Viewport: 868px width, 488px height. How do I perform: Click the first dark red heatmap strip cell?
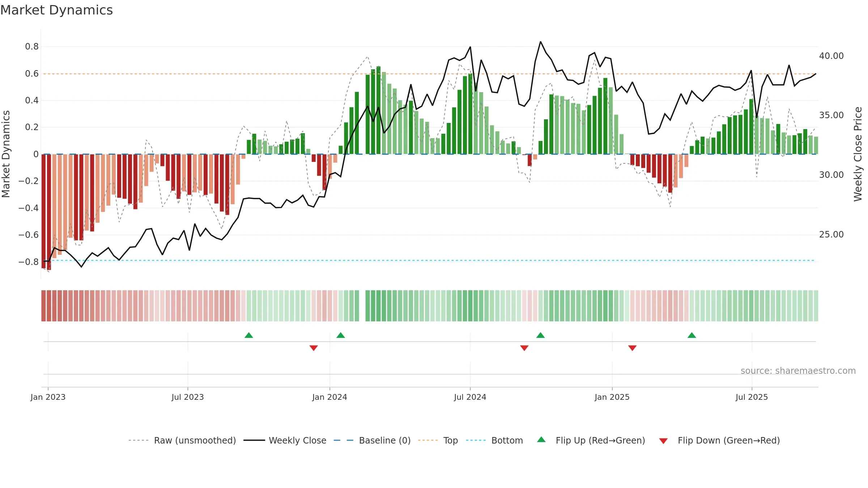point(43,306)
